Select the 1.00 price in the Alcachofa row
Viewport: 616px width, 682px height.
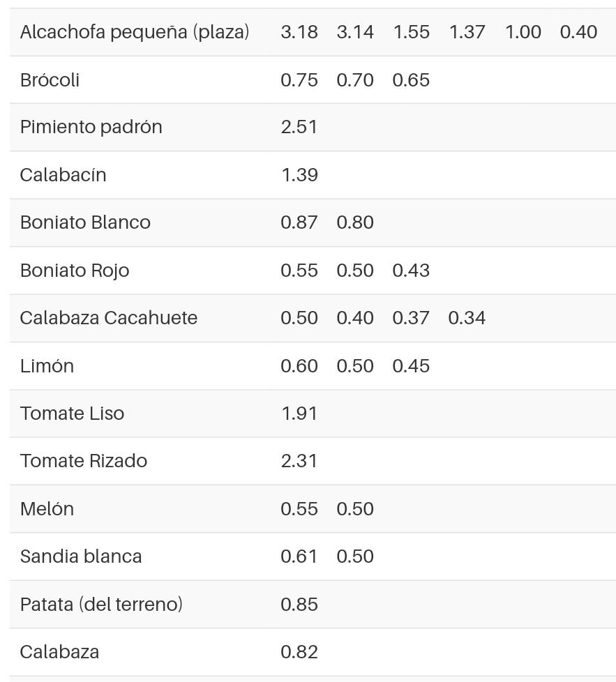point(523,32)
